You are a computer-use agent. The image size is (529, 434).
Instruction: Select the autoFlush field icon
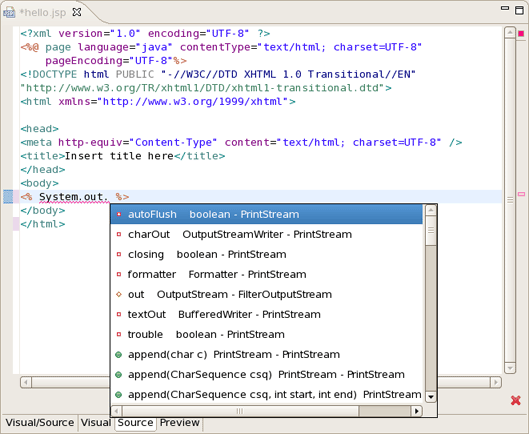click(x=119, y=214)
